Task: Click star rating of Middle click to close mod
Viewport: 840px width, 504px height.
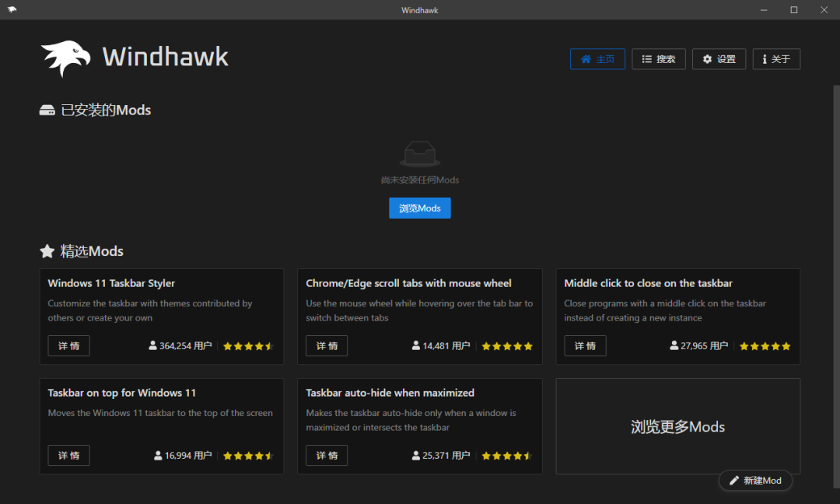Action: pyautogui.click(x=765, y=346)
